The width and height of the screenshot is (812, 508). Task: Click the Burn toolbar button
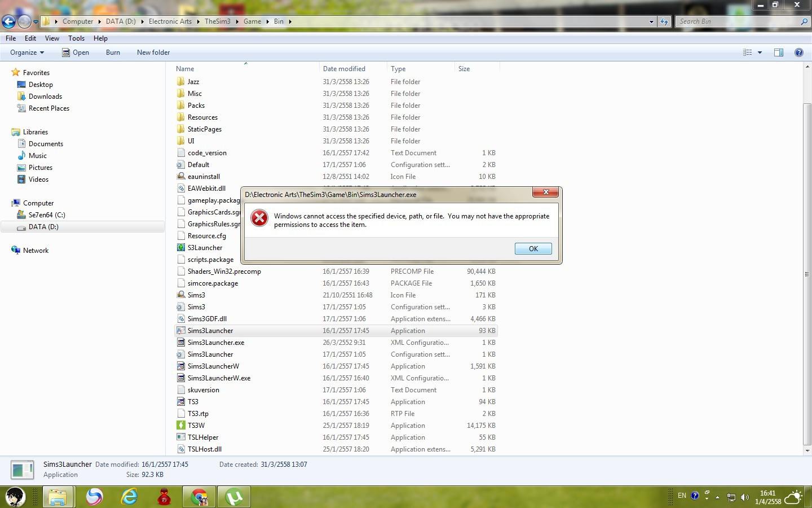(x=113, y=52)
